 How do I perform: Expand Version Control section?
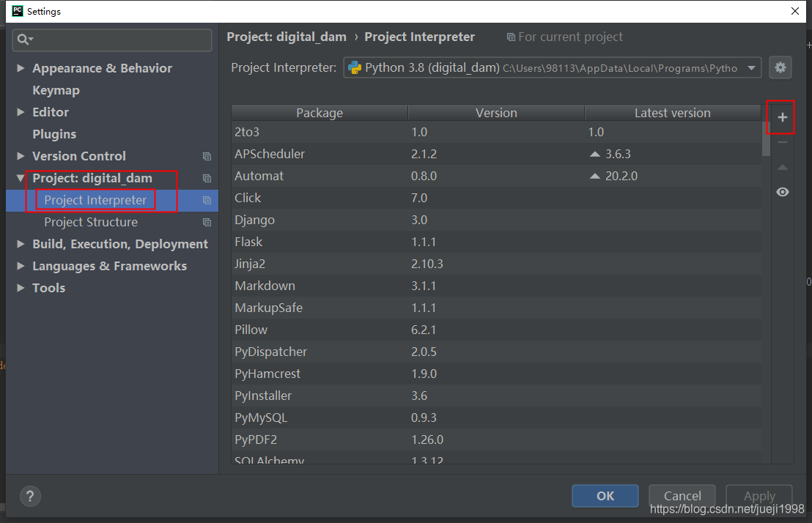click(21, 156)
